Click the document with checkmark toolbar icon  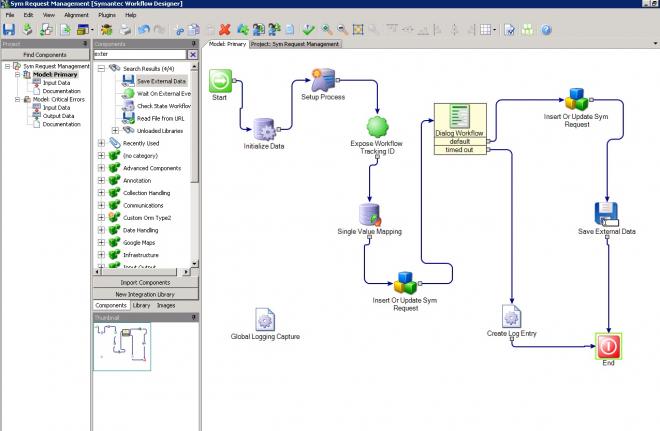pyautogui.click(x=510, y=30)
